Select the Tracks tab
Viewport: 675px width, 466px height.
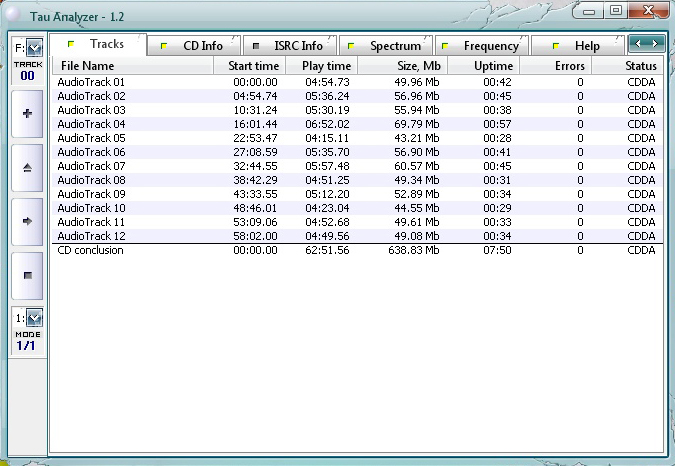click(98, 45)
